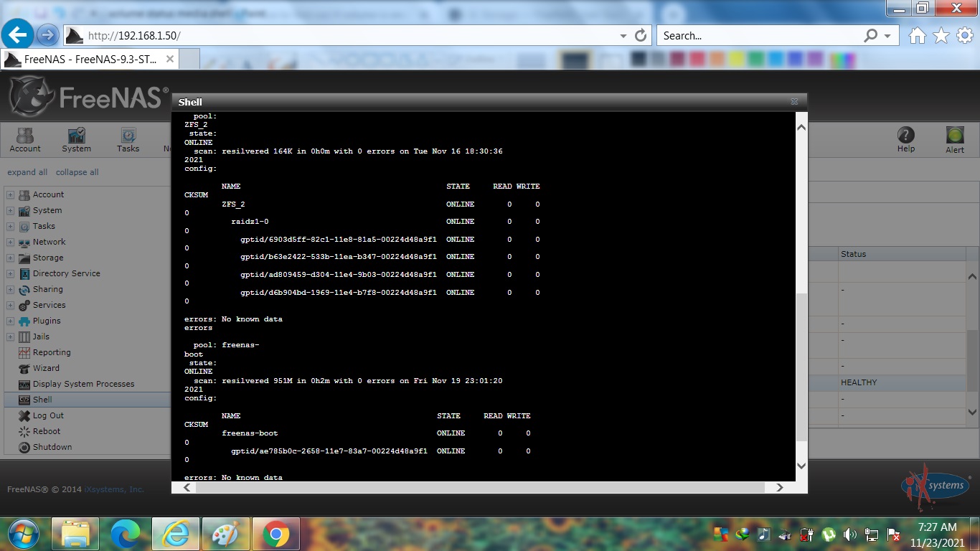Expand the Services tree node
The width and height of the screenshot is (980, 551).
coord(10,305)
